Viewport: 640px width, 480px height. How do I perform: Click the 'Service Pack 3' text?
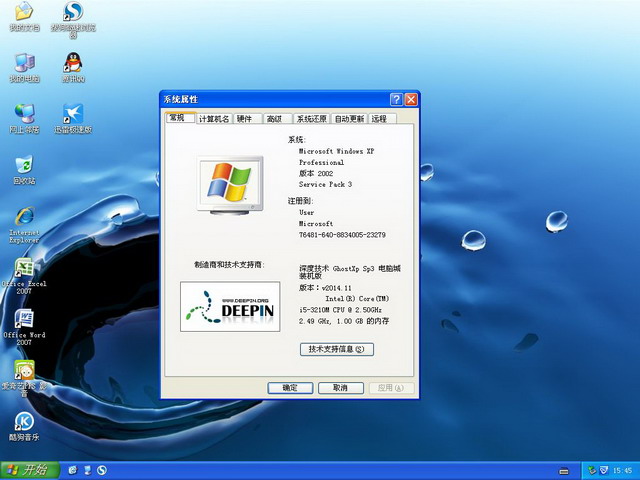325,184
